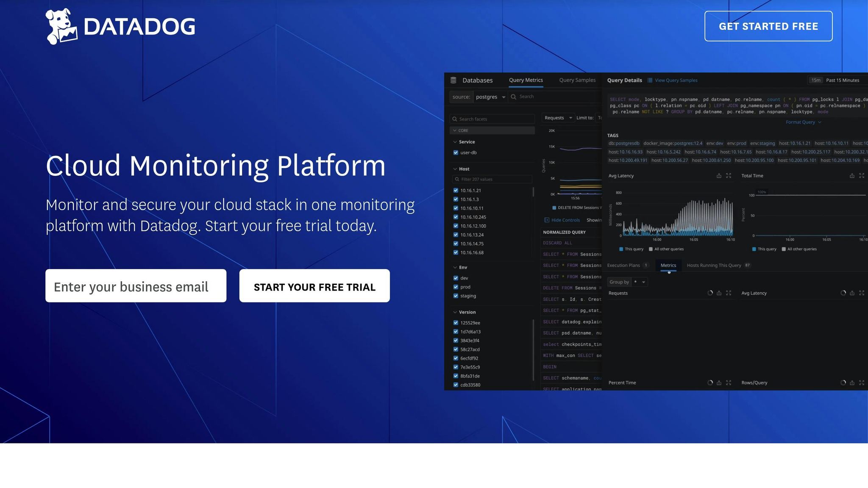Image resolution: width=868 pixels, height=488 pixels.
Task: Expand top Avg Latency graph fullscreen
Action: tap(729, 176)
